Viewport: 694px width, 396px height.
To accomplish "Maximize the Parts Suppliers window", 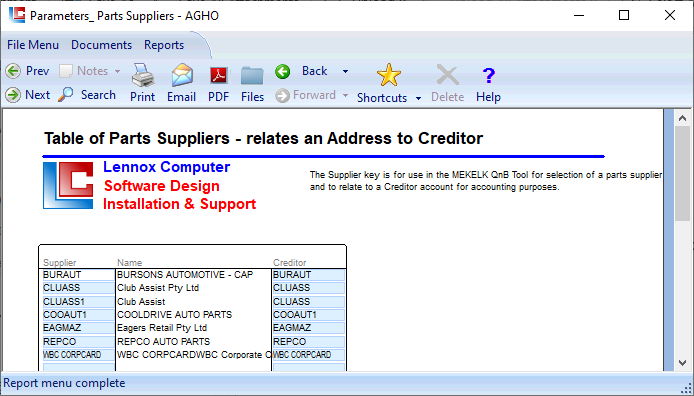I will tap(624, 15).
